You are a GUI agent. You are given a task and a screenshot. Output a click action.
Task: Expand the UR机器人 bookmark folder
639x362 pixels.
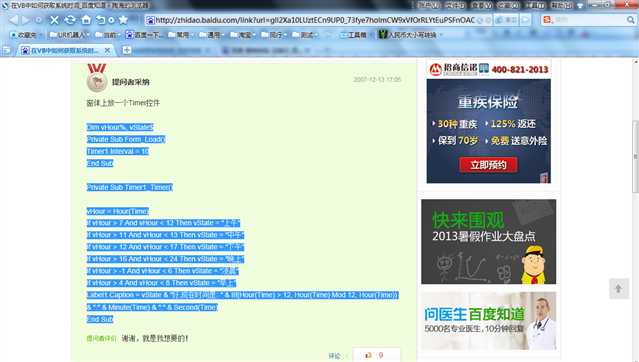pyautogui.click(x=69, y=35)
